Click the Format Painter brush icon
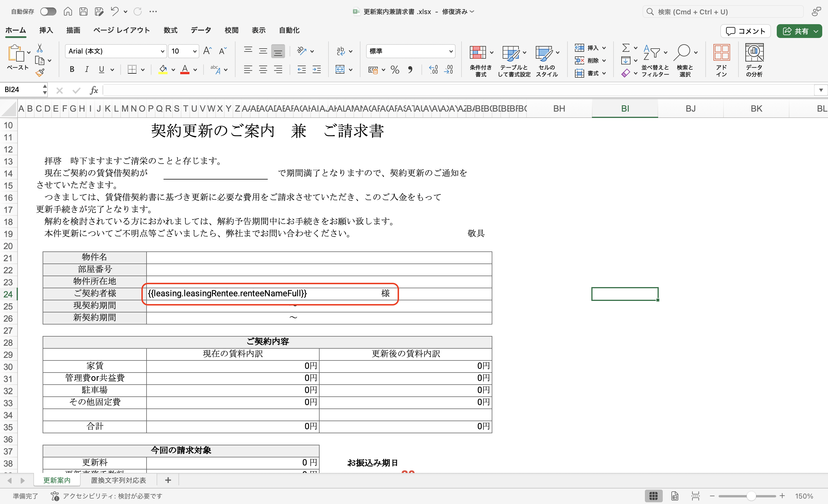 pyautogui.click(x=40, y=72)
